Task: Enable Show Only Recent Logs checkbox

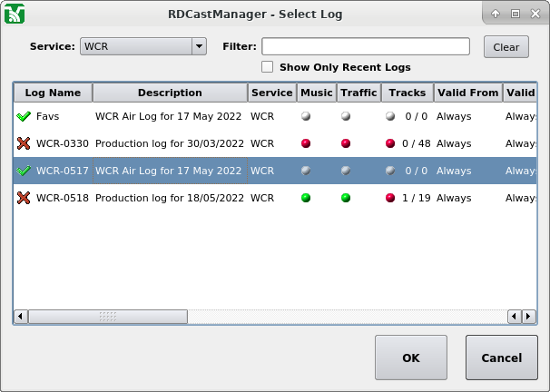Action: (268, 67)
